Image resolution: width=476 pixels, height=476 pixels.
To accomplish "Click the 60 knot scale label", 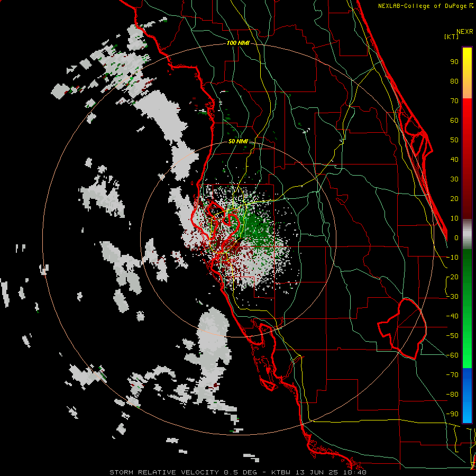I will point(454,121).
